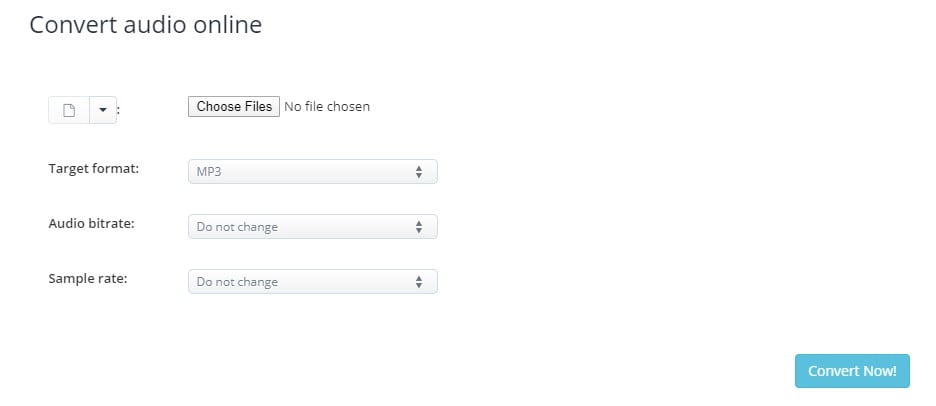Click the Choose Files button
Image resolution: width=936 pixels, height=406 pixels.
234,106
